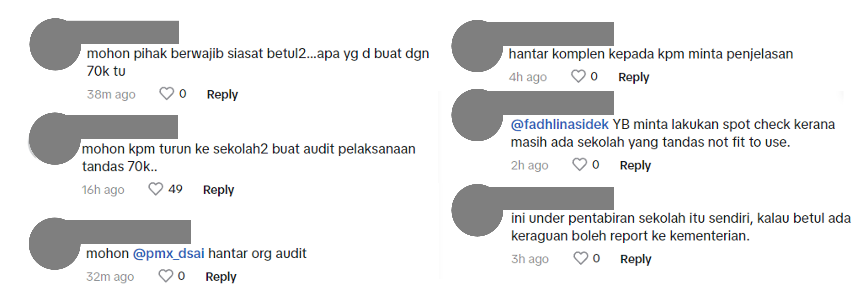This screenshot has width=868, height=301.
Task: Open avatar of 'mohon pihak berwajib' commenter
Action: point(55,44)
